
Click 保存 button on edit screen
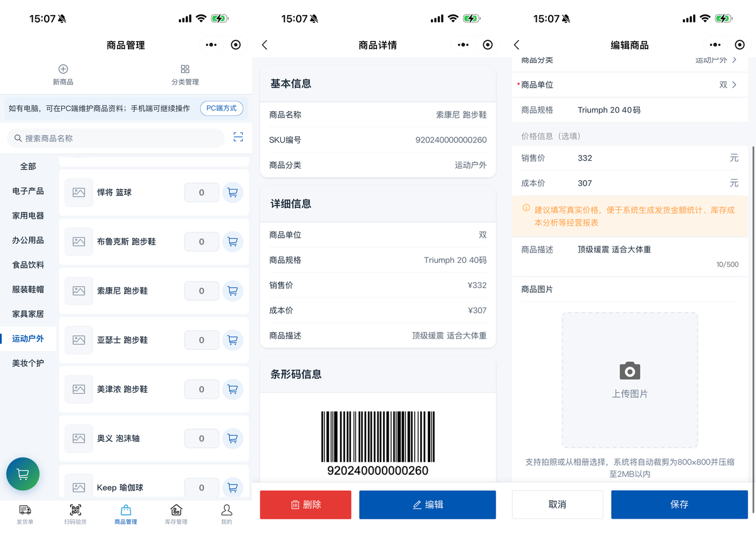pos(680,505)
